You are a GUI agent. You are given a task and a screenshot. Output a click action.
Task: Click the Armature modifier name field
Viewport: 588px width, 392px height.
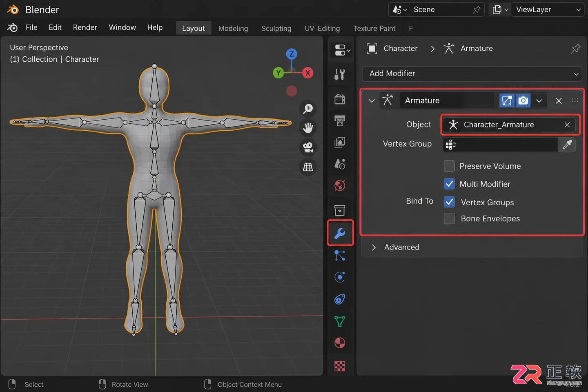pos(447,100)
